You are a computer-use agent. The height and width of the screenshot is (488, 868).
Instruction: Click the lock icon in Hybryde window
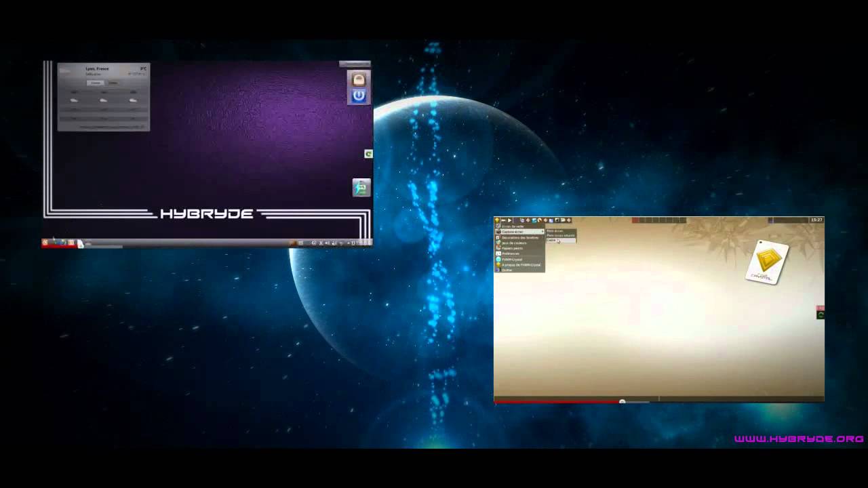359,79
